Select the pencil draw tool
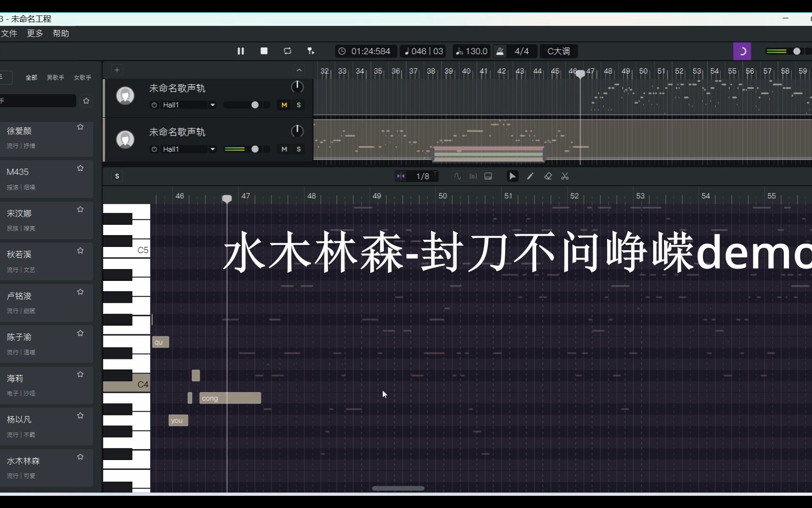 click(x=530, y=176)
